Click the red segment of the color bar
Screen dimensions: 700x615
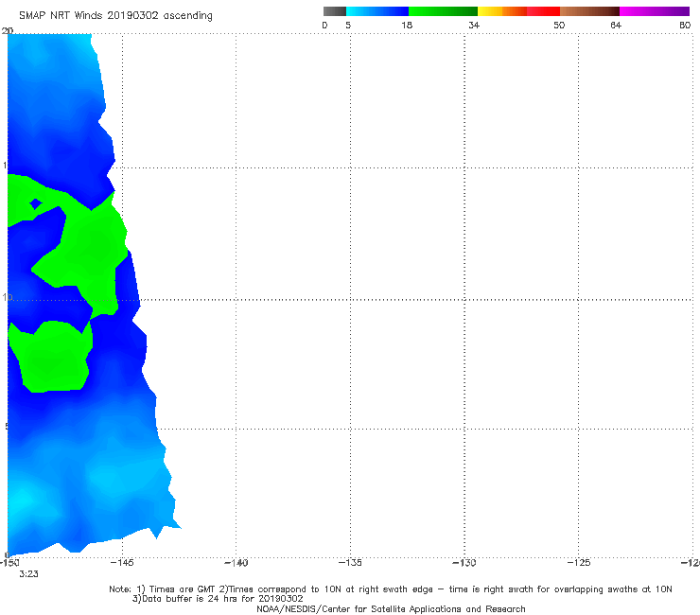point(543,11)
